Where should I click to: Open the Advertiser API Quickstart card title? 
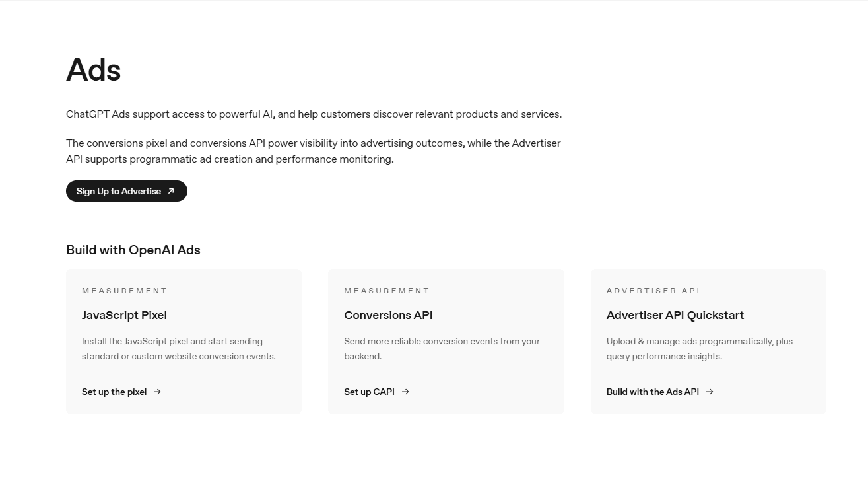click(x=675, y=315)
